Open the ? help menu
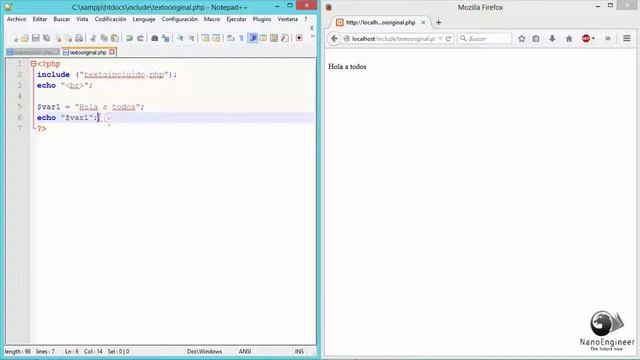Viewport: 640px width, 360px height. (x=305, y=19)
